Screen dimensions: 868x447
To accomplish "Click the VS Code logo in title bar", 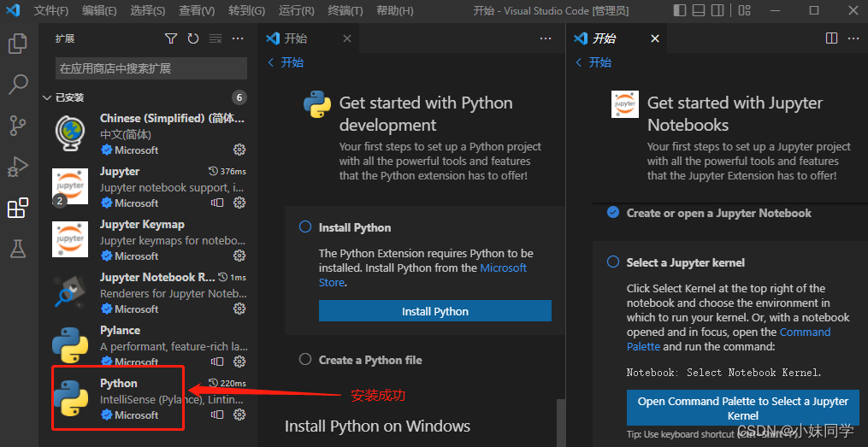I will coord(13,10).
